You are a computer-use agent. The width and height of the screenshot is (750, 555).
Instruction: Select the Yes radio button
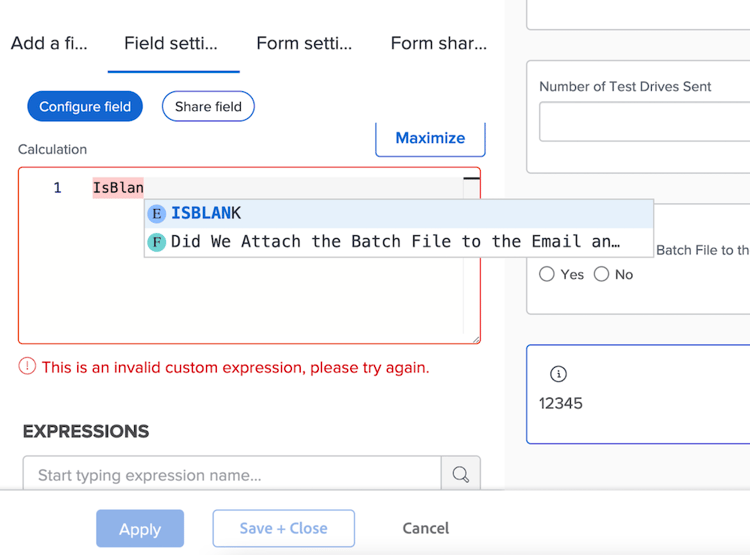tap(547, 274)
